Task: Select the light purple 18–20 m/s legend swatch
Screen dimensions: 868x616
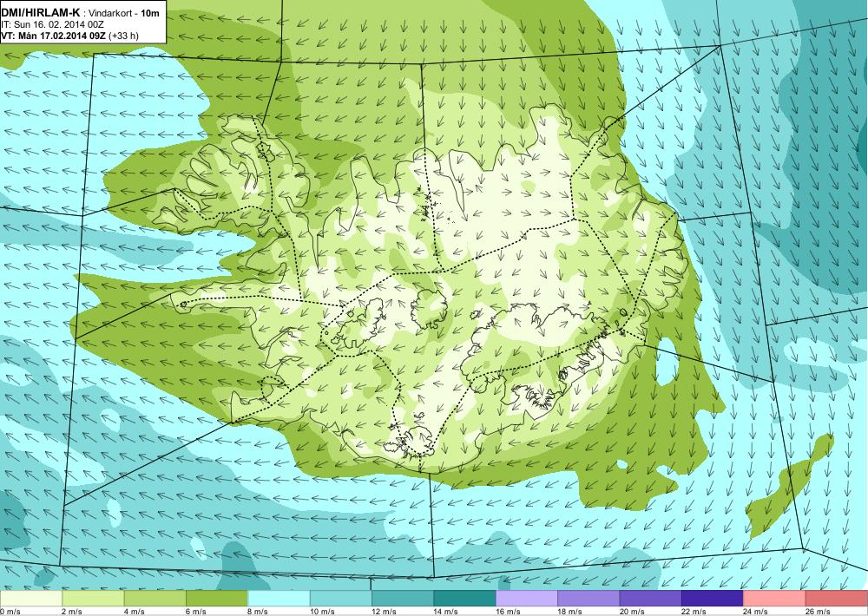Action: coord(589,599)
